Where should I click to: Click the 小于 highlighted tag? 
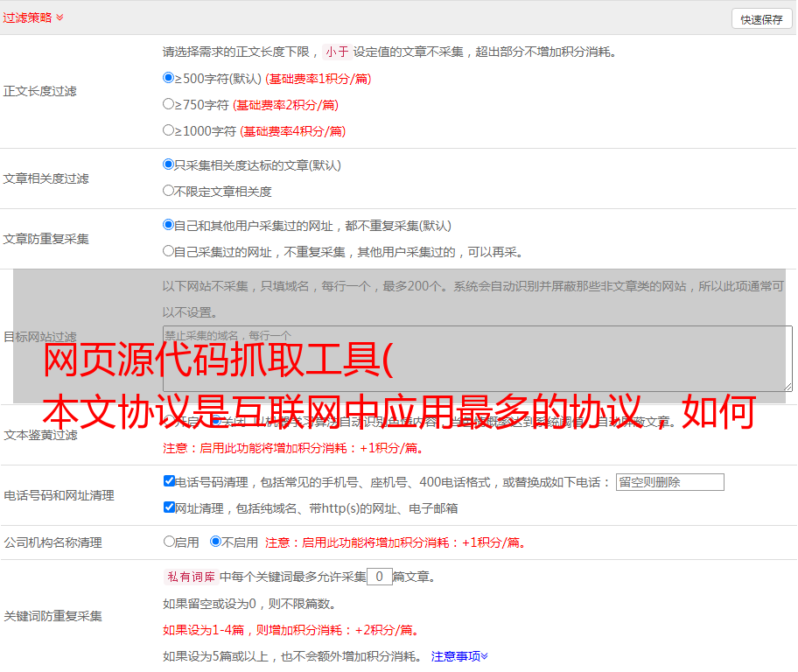click(x=337, y=52)
